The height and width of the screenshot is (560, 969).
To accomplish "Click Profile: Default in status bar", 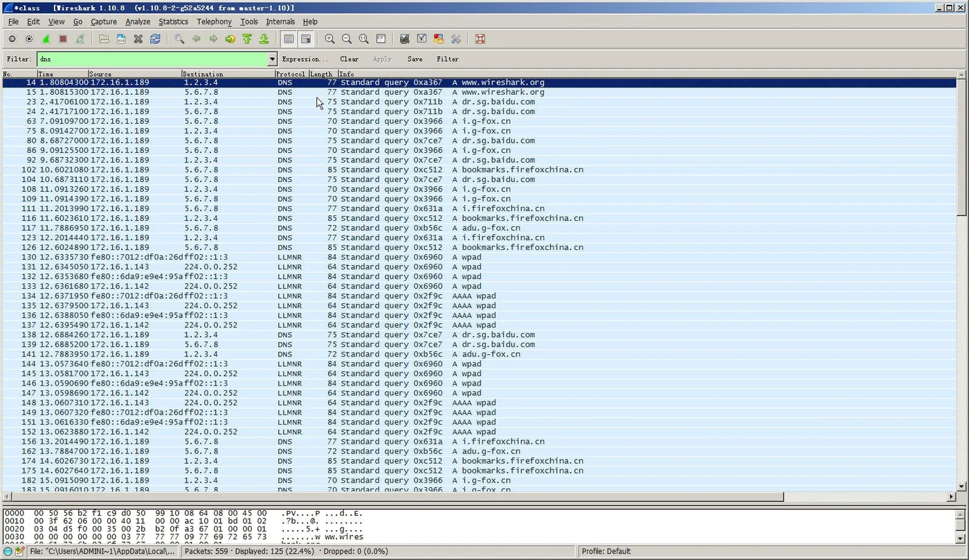I will (x=606, y=552).
